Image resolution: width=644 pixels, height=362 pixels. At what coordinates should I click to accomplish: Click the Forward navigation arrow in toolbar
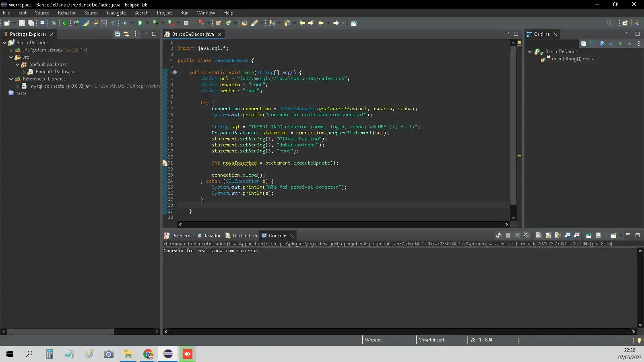(336, 23)
